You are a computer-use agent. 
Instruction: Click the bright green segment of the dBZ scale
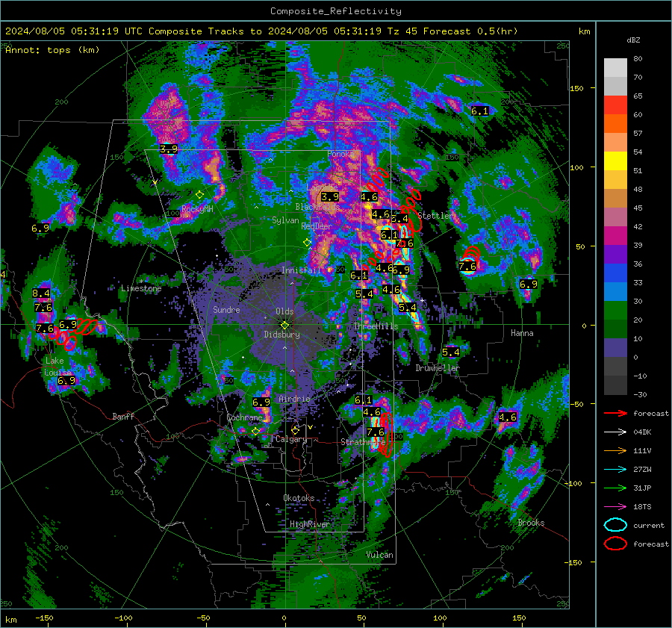[615, 311]
